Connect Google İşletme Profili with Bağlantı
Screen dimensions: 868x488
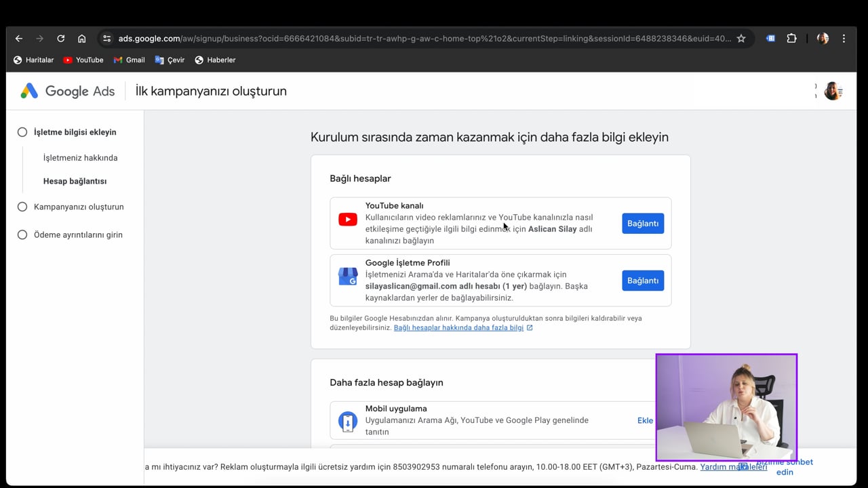tap(643, 281)
